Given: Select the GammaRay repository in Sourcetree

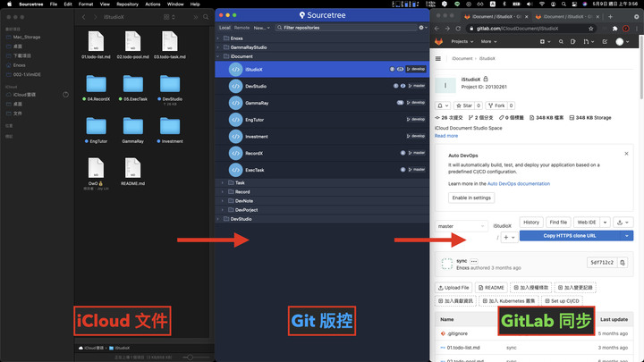Looking at the screenshot, I should [322, 103].
